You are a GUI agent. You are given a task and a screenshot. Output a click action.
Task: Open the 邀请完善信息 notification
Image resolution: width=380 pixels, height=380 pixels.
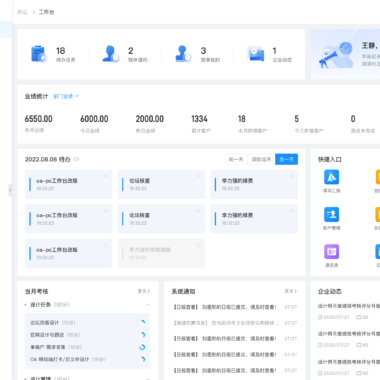click(235, 323)
